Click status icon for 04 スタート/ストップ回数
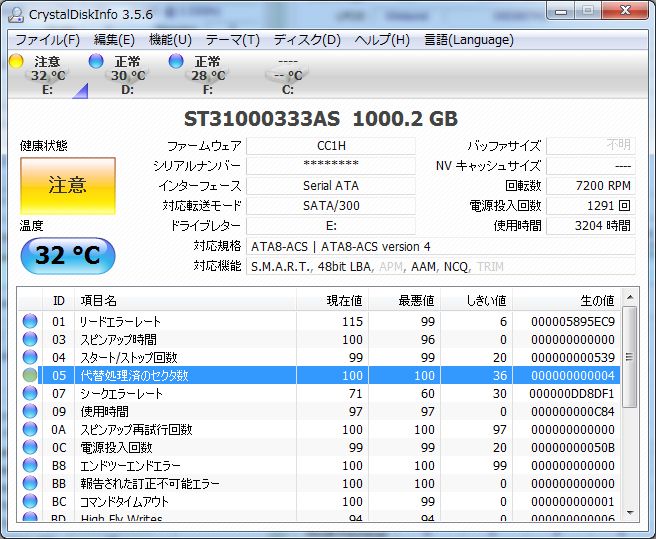The image size is (656, 539). coord(30,357)
